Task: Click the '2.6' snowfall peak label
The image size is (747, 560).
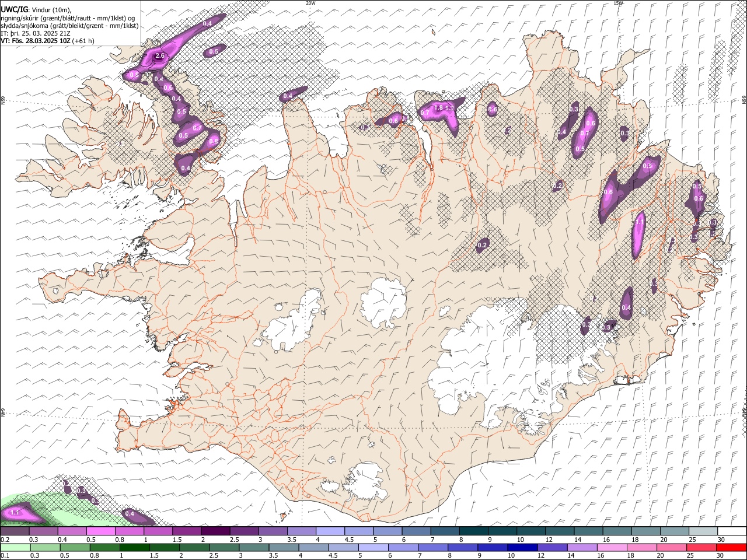Action: tap(160, 56)
